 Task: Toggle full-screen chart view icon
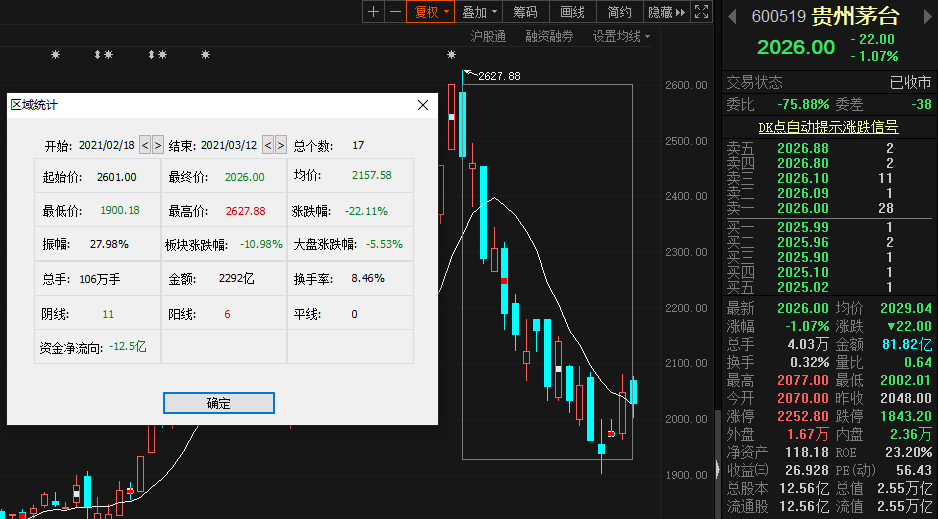703,12
